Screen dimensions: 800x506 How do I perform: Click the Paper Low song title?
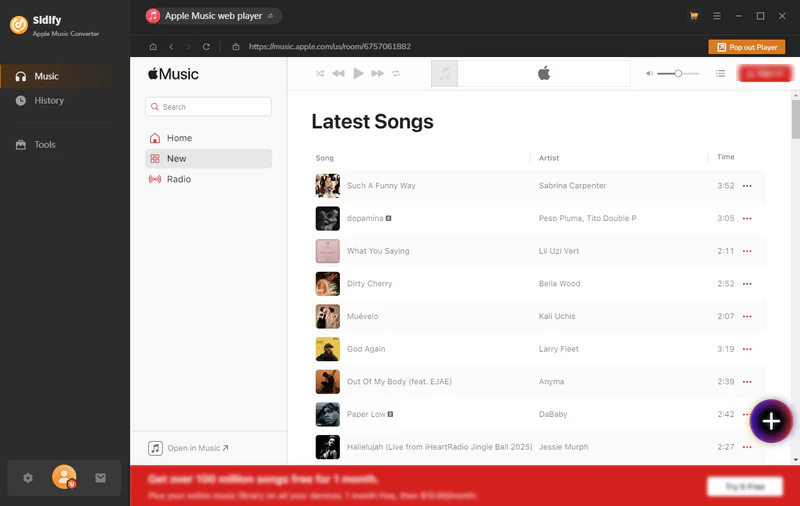[x=366, y=414]
